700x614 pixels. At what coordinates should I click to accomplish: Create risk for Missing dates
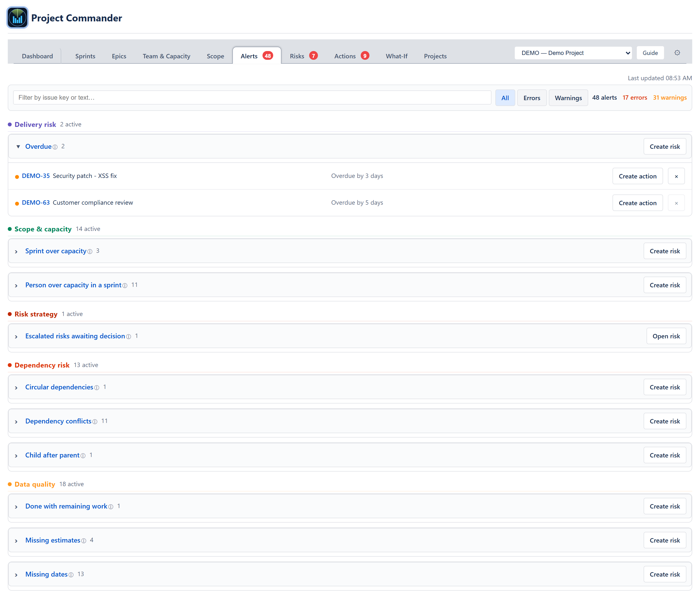[x=664, y=574]
